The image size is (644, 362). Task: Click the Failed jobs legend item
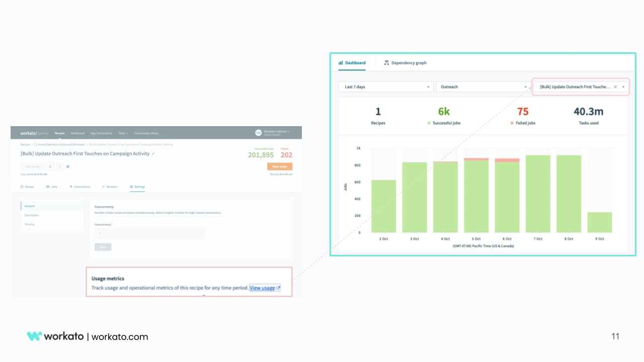(x=523, y=123)
